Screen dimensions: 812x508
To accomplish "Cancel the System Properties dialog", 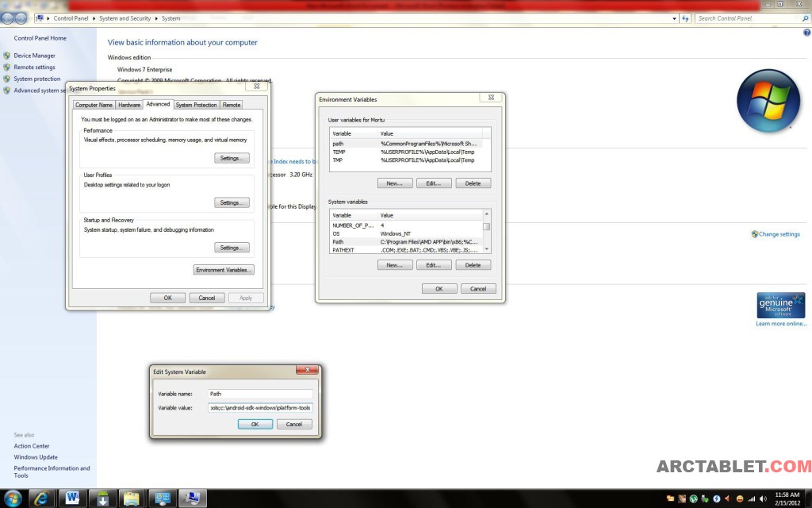I will click(x=207, y=298).
